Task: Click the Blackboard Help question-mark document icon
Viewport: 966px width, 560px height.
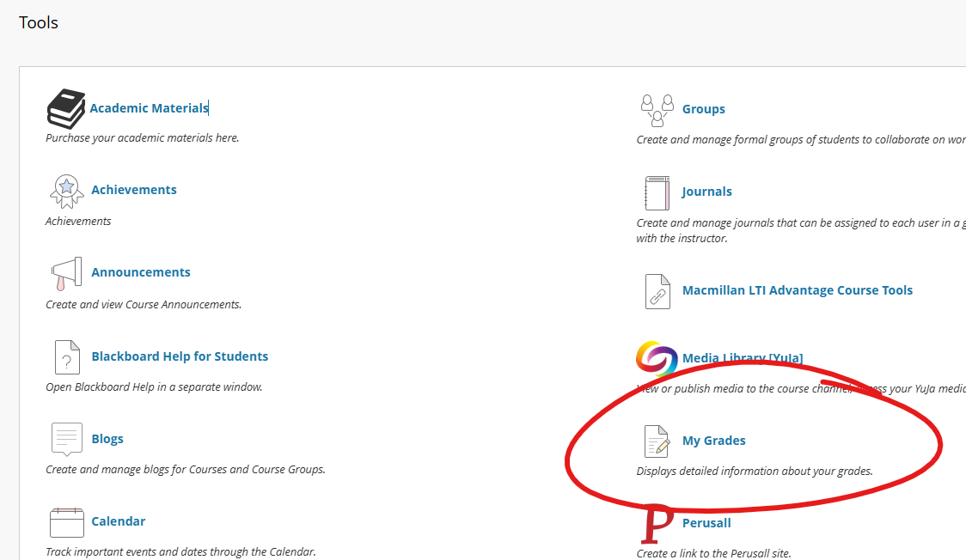Action: pyautogui.click(x=67, y=357)
